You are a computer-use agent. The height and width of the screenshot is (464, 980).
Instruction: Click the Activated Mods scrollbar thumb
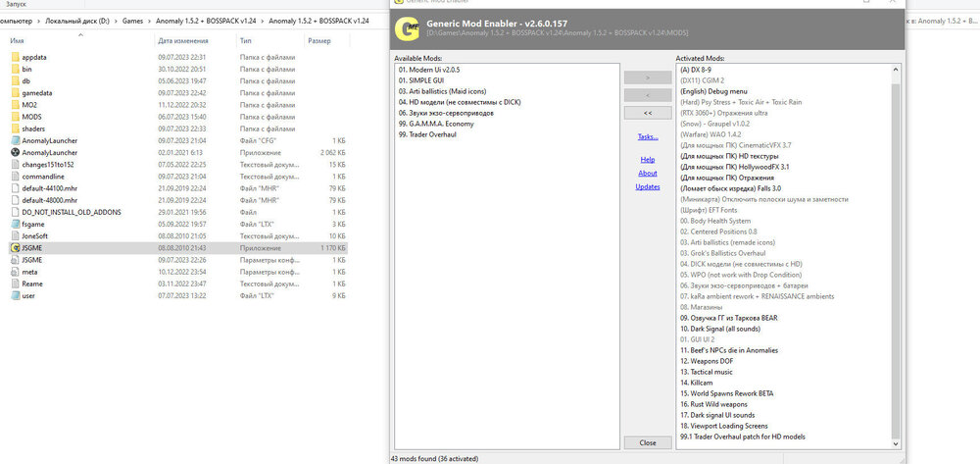896,260
